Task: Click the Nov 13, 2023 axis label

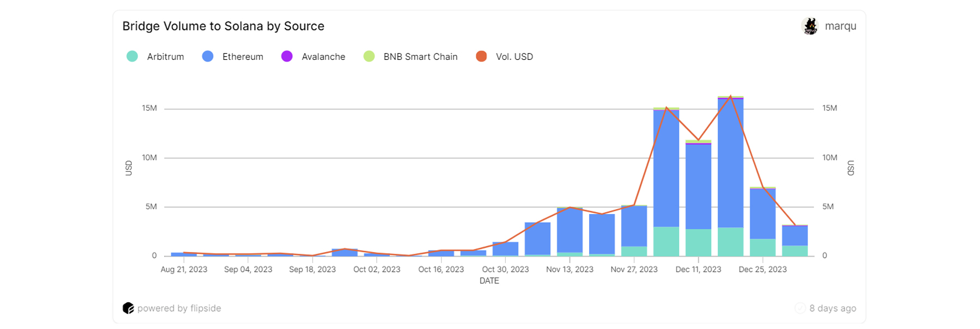Action: [x=569, y=270]
